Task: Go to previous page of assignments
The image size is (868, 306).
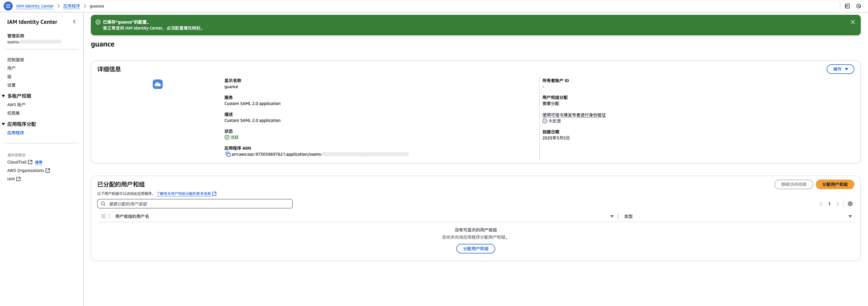Action: pos(821,204)
